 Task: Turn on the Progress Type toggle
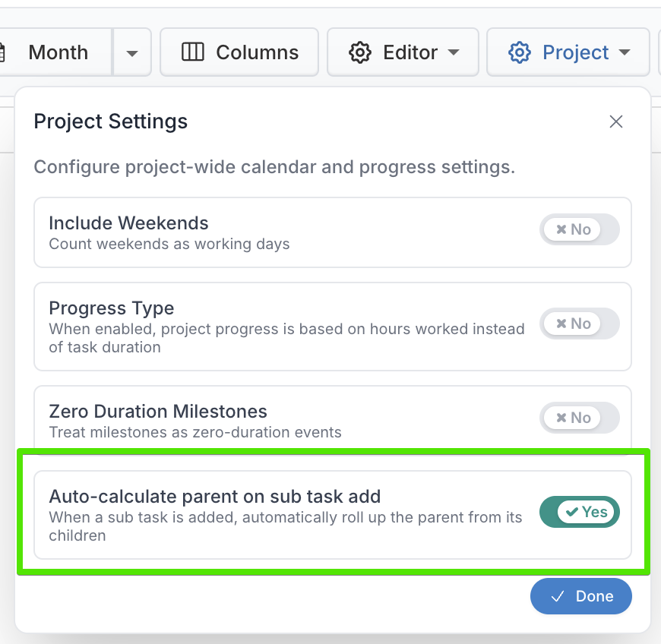coord(579,324)
